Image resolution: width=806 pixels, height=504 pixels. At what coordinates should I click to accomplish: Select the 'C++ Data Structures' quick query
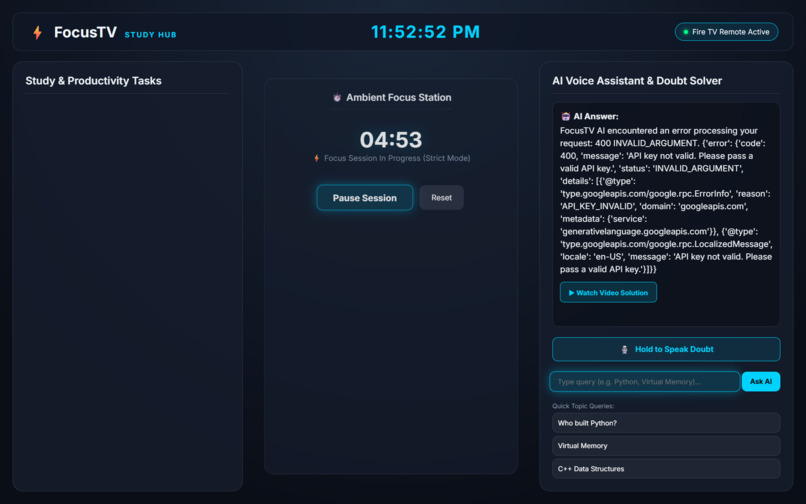(666, 469)
